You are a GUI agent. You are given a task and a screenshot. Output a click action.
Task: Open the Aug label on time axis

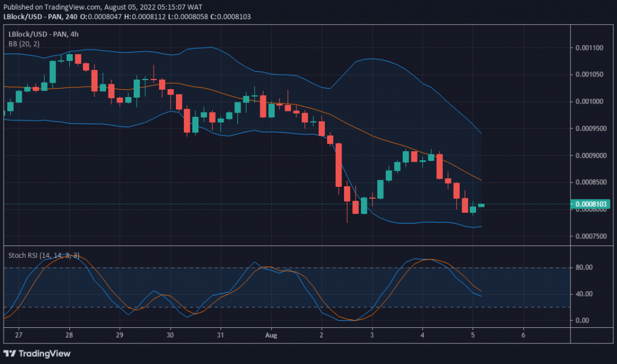(x=271, y=335)
